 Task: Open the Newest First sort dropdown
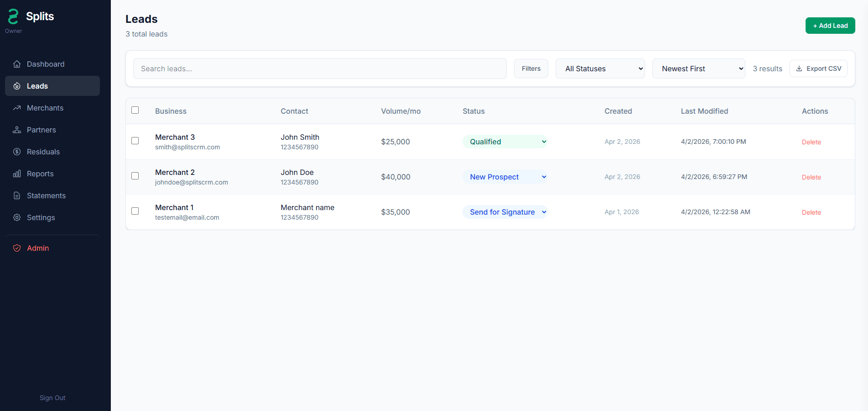coord(699,68)
